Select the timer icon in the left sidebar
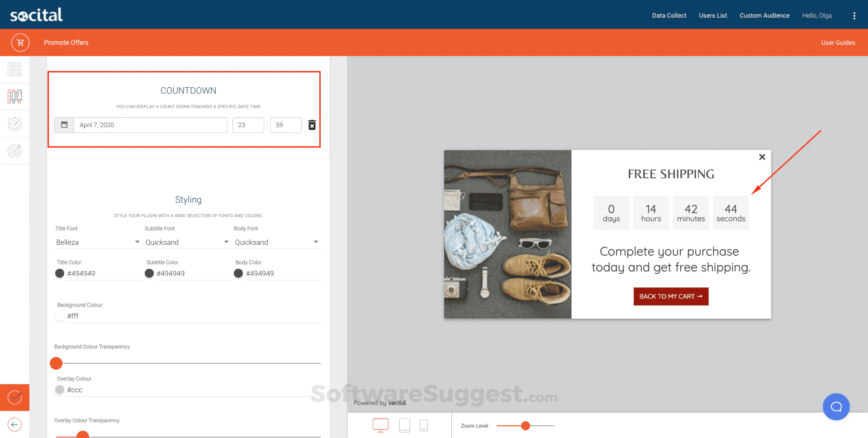868x438 pixels. click(15, 124)
